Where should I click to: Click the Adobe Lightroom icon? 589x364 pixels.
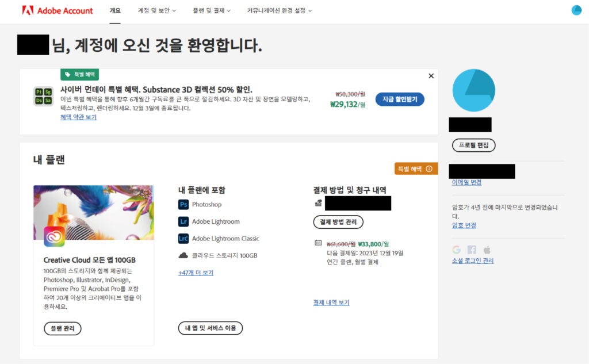click(183, 221)
